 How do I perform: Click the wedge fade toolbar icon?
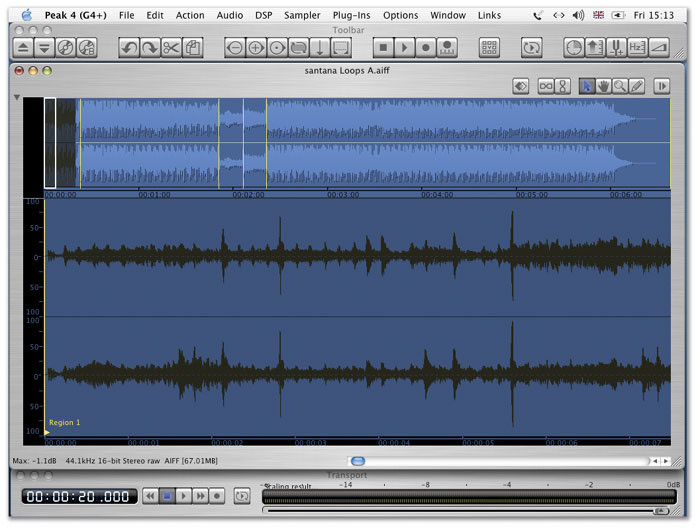click(x=659, y=48)
